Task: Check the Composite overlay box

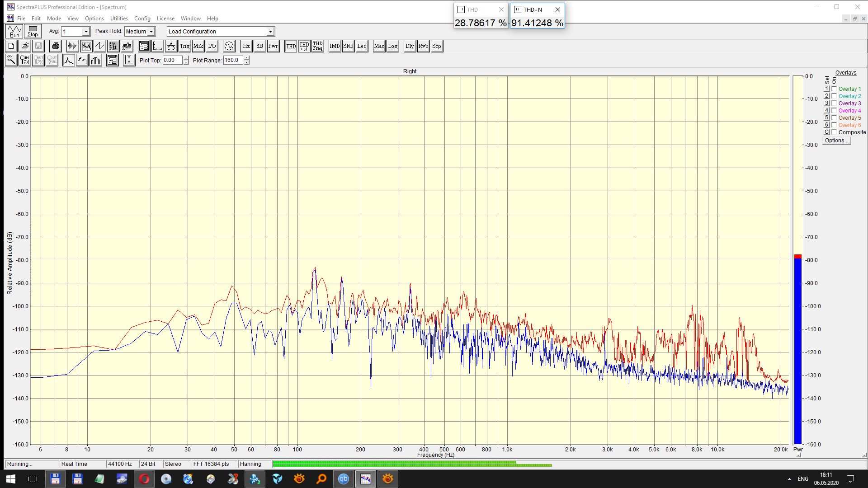Action: point(835,132)
